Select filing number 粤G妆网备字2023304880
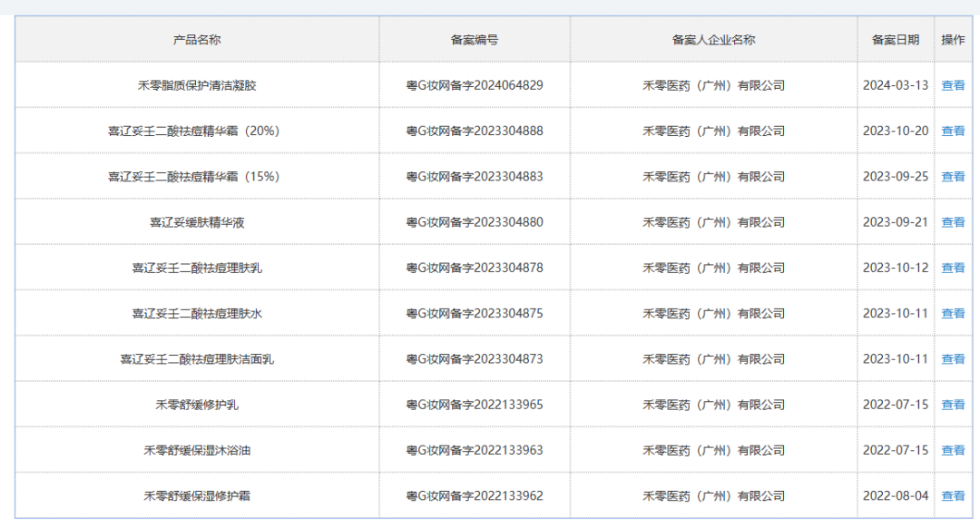The height and width of the screenshot is (528, 980). pyautogui.click(x=474, y=222)
